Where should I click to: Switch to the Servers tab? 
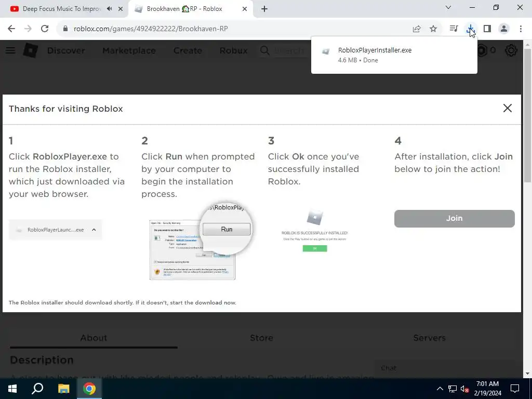tap(429, 338)
